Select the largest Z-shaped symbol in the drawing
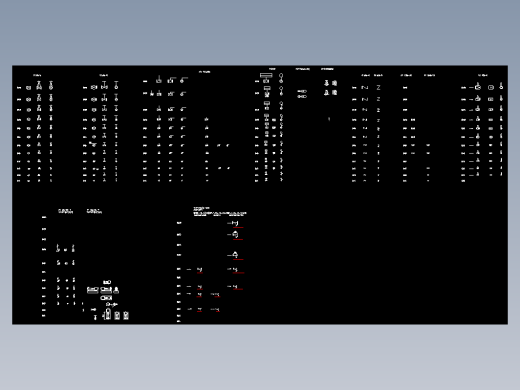The width and height of the screenshot is (520, 390). pos(378,87)
